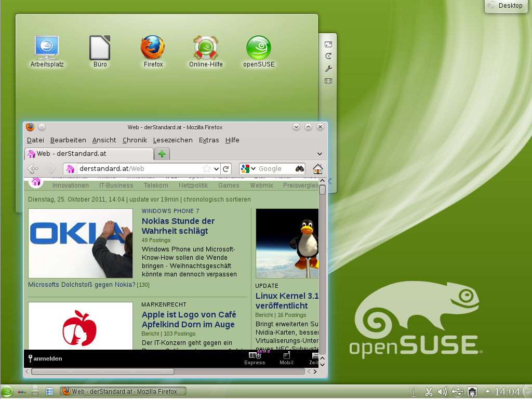Toggle window on all desktops button
This screenshot has height=399, width=532.
pyautogui.click(x=42, y=127)
